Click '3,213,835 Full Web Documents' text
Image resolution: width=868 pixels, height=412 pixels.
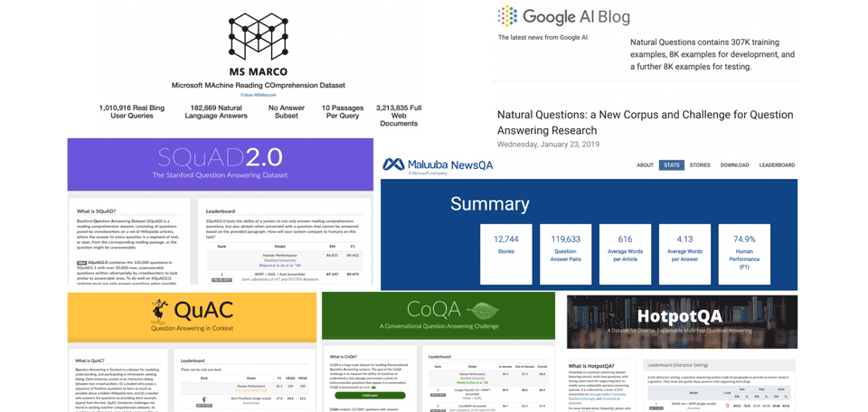[x=399, y=116]
